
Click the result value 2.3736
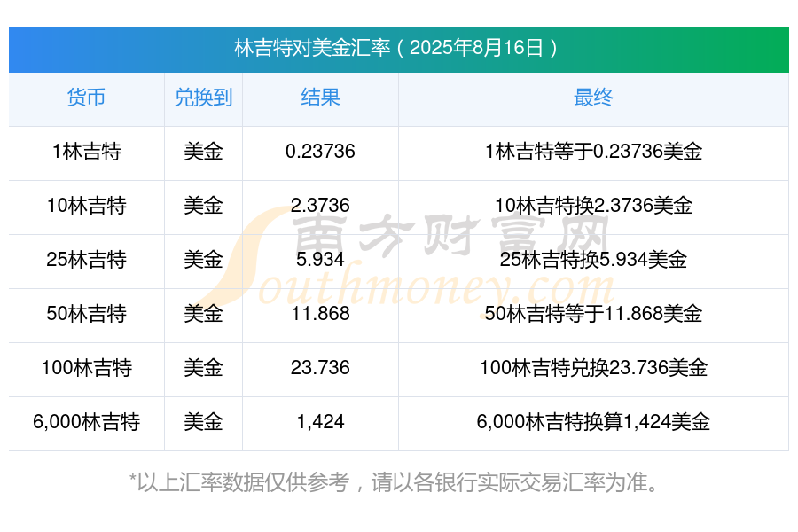click(x=320, y=206)
